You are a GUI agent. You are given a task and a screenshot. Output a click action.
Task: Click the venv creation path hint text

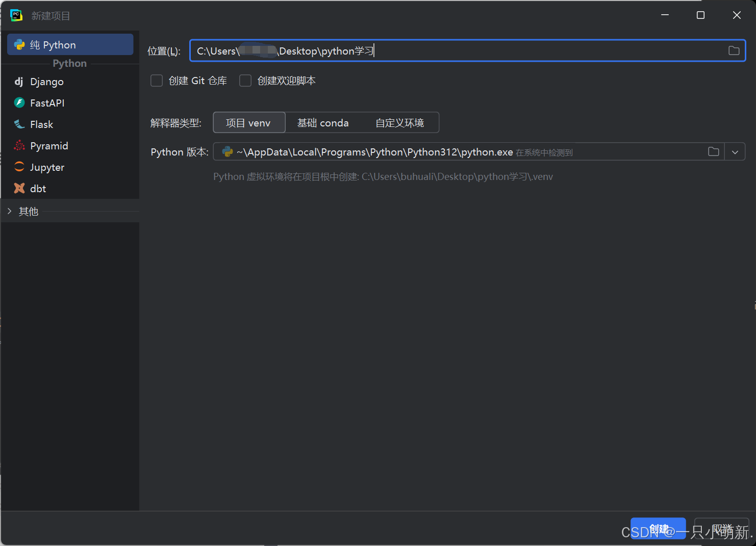(x=383, y=177)
